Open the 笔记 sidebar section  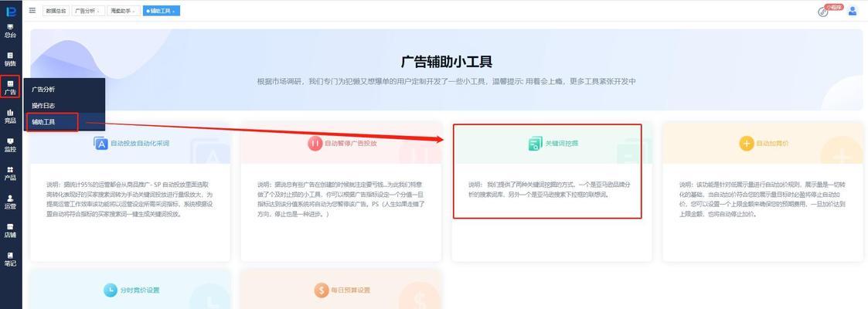point(11,260)
